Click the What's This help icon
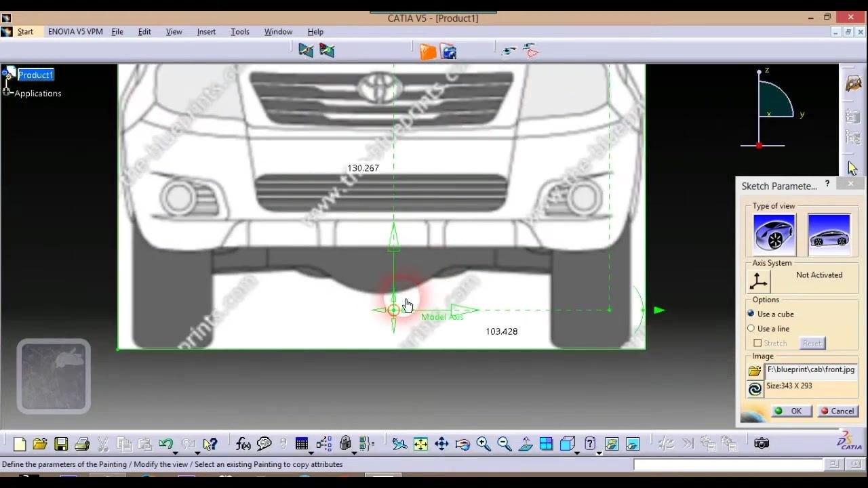 210,444
